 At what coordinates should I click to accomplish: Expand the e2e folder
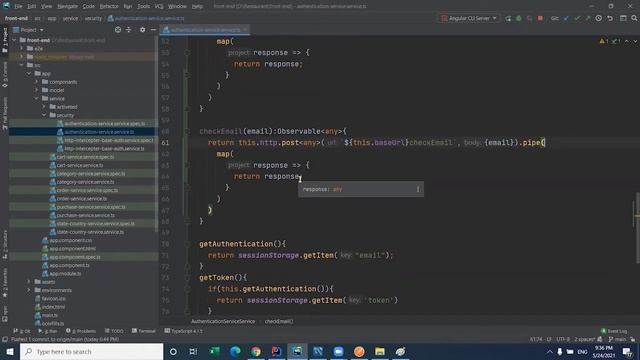[22, 48]
